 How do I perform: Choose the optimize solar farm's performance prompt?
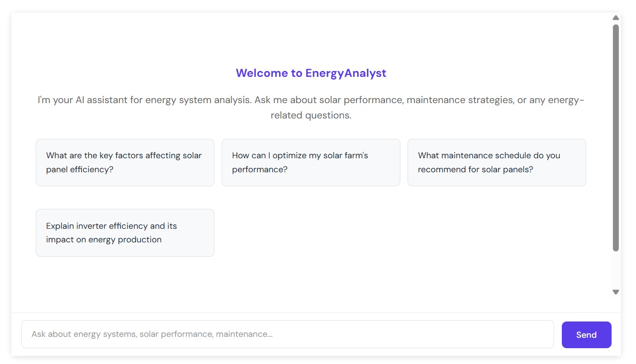tap(311, 162)
